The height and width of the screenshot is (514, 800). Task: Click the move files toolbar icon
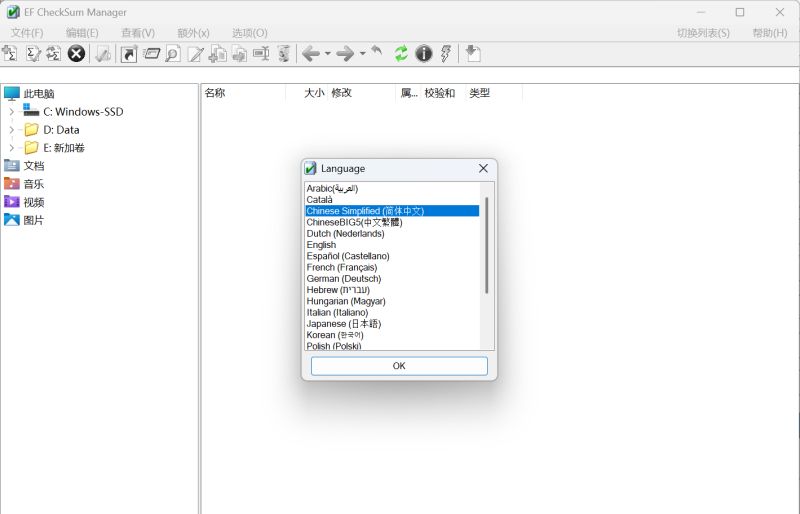(239, 54)
